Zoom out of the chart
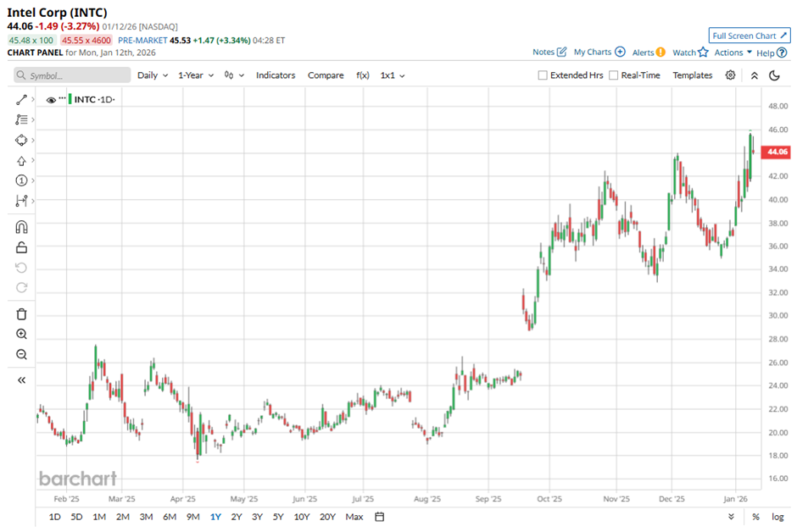This screenshot has width=797, height=532. tap(21, 354)
